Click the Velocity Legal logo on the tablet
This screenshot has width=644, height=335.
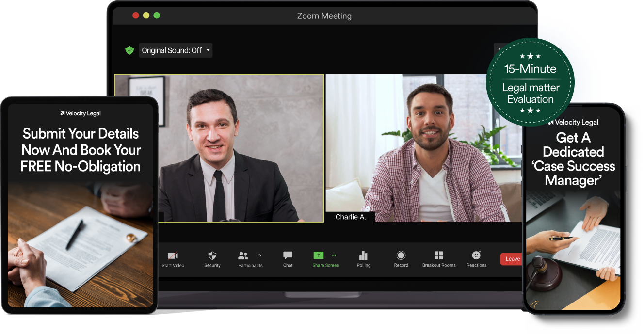coord(80,113)
